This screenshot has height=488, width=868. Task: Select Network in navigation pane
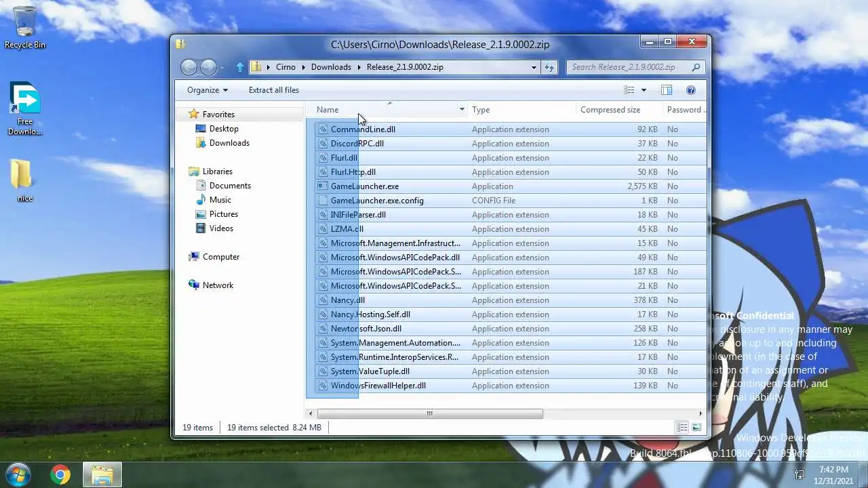point(218,285)
